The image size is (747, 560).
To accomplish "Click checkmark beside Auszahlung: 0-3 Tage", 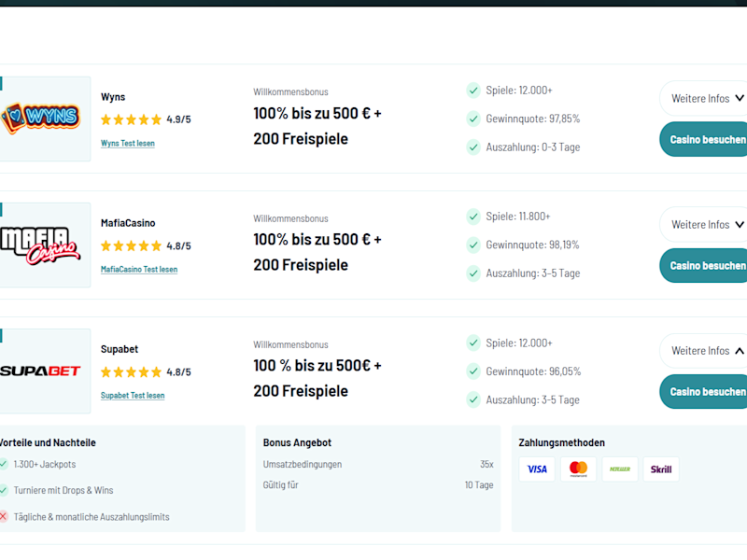I will pos(473,147).
